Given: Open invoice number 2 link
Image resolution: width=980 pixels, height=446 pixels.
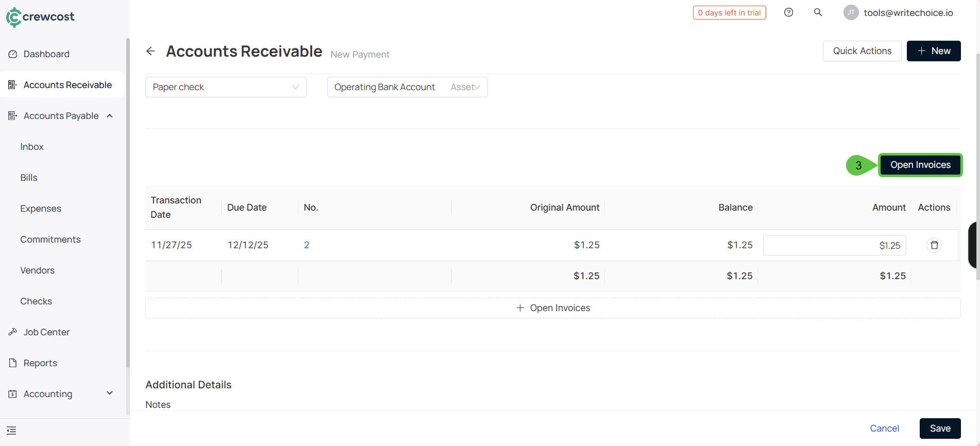Looking at the screenshot, I should pyautogui.click(x=307, y=245).
